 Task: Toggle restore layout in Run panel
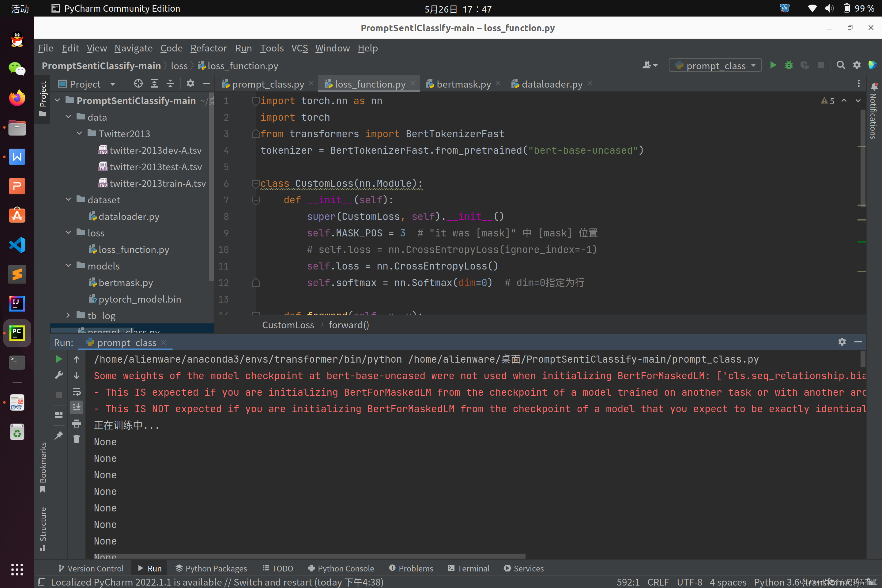click(x=59, y=415)
